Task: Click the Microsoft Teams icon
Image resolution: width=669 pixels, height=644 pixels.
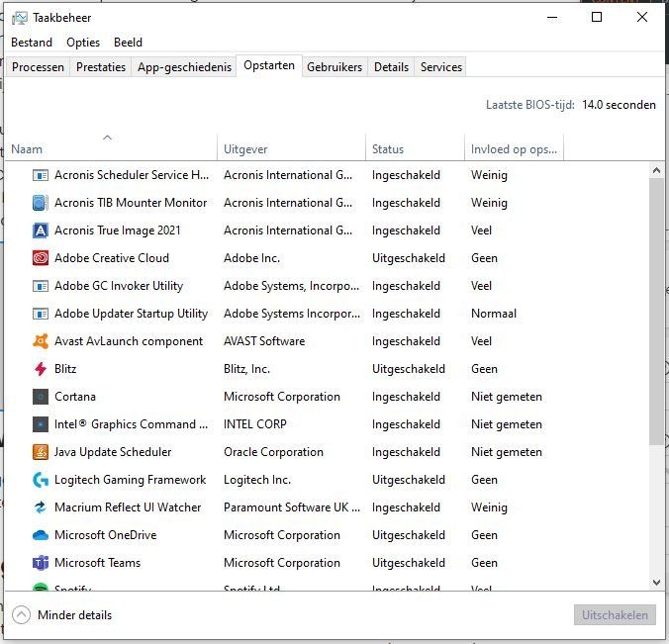Action: click(41, 564)
